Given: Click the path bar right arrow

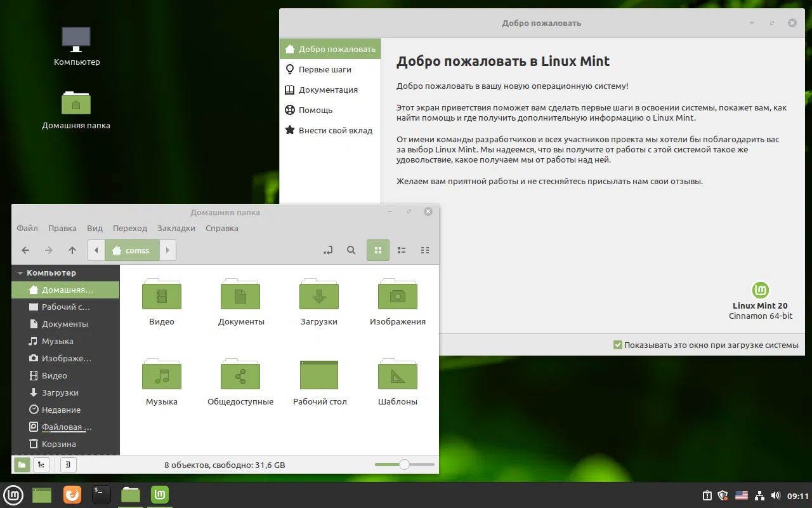Looking at the screenshot, I should [167, 250].
